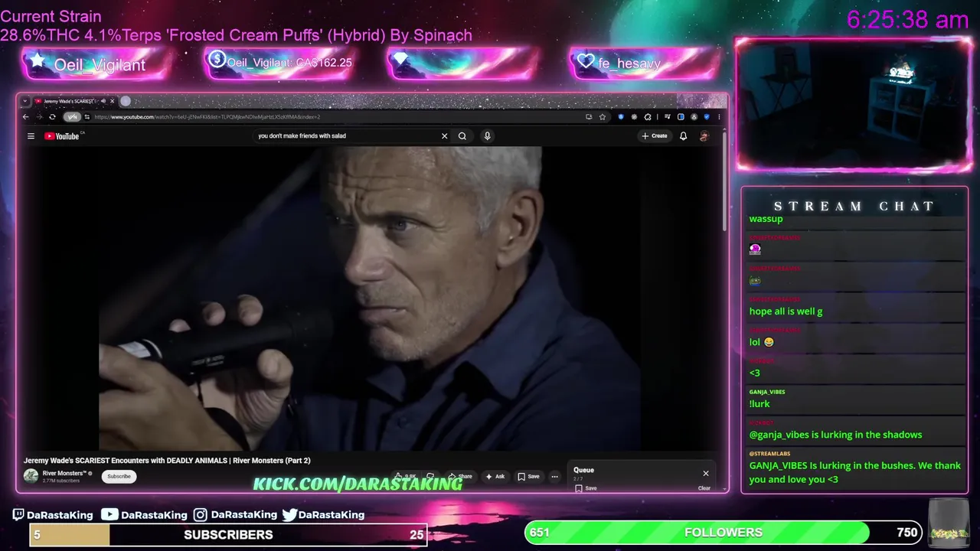Click the STREAM CHAT header
This screenshot has height=551, width=980.
854,206
